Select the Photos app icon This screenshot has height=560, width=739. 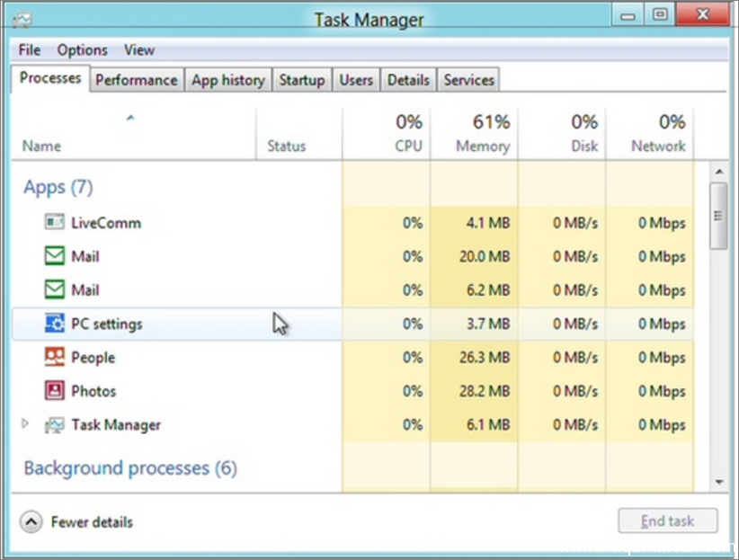pos(54,390)
